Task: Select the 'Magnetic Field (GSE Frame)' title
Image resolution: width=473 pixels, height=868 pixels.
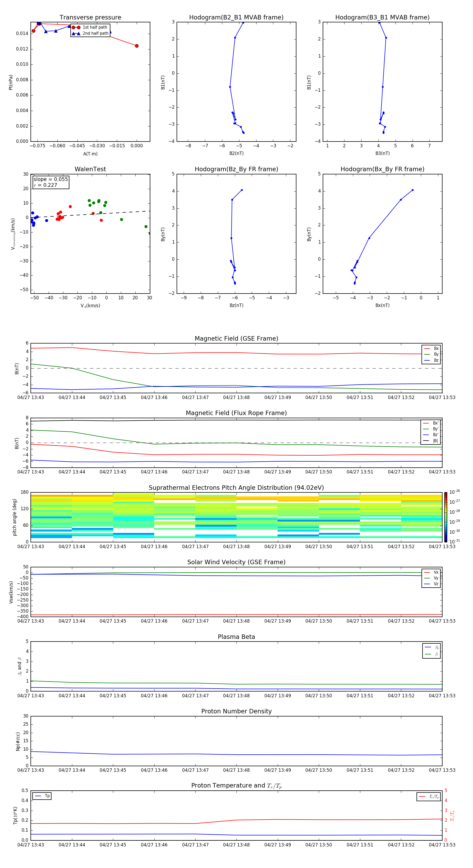Action: pos(236,339)
